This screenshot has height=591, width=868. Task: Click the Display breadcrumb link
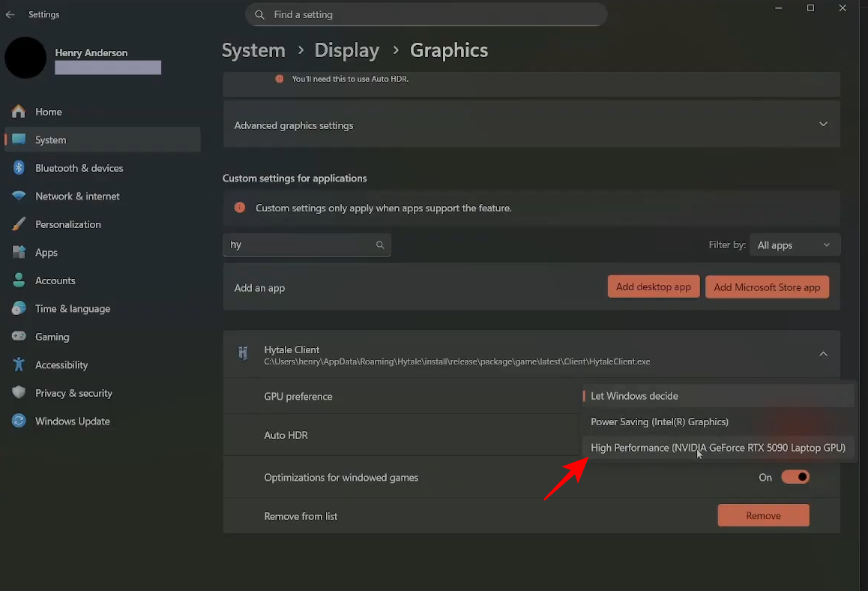[346, 50]
